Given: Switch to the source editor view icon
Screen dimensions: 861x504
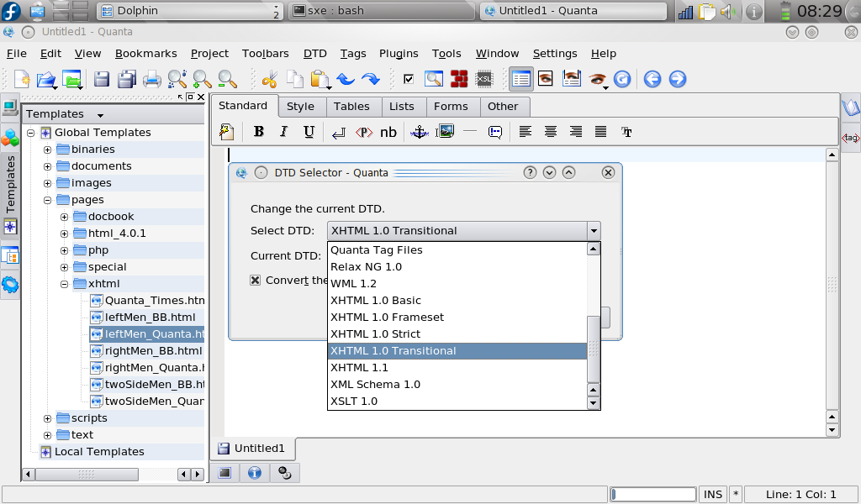Looking at the screenshot, I should point(520,79).
